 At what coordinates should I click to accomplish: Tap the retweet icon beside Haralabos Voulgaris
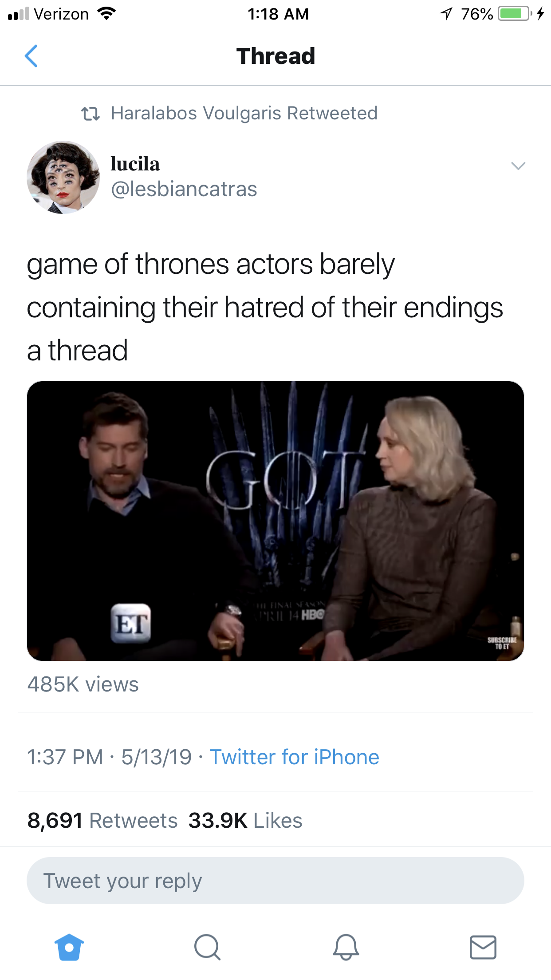coord(91,114)
